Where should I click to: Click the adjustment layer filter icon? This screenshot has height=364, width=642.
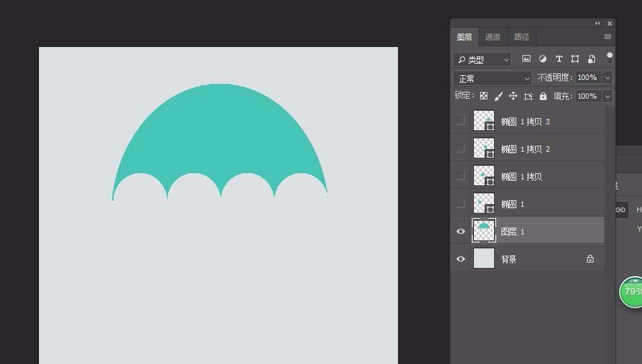click(x=543, y=59)
